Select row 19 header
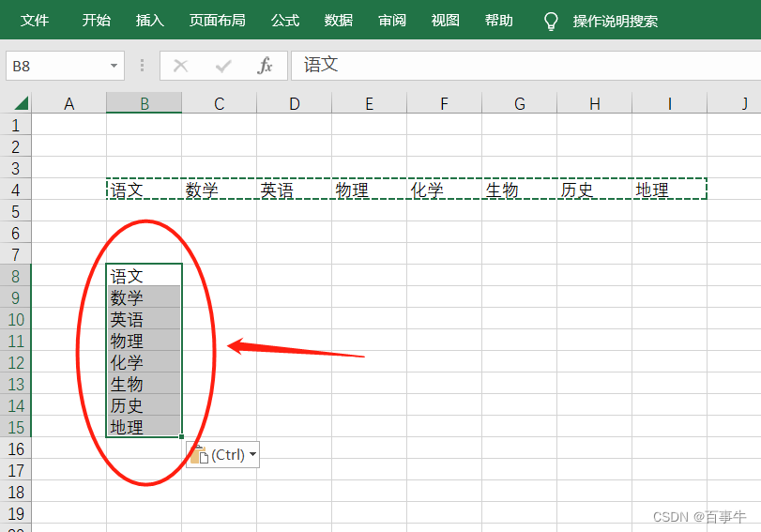 [x=16, y=513]
